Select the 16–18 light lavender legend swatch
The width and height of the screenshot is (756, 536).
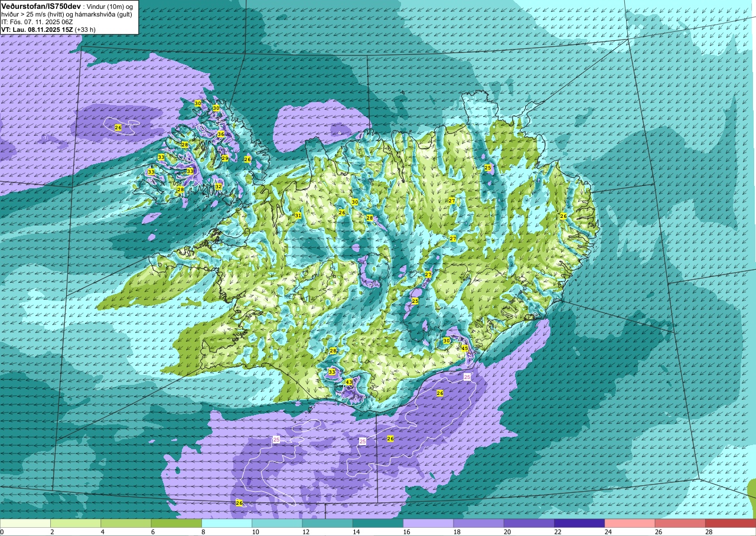click(x=428, y=523)
